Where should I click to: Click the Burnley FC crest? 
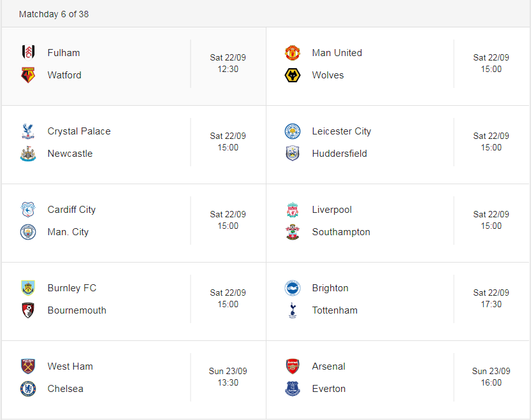click(28, 288)
